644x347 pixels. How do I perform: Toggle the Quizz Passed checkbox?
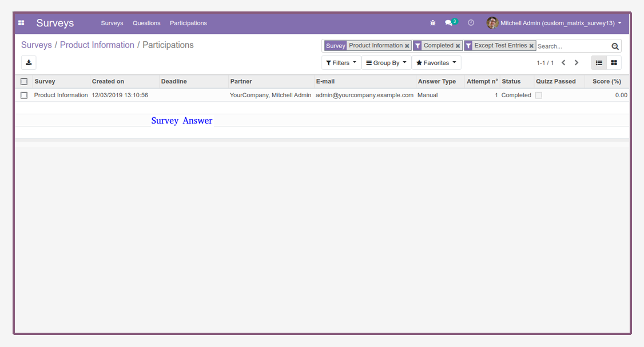coord(538,95)
